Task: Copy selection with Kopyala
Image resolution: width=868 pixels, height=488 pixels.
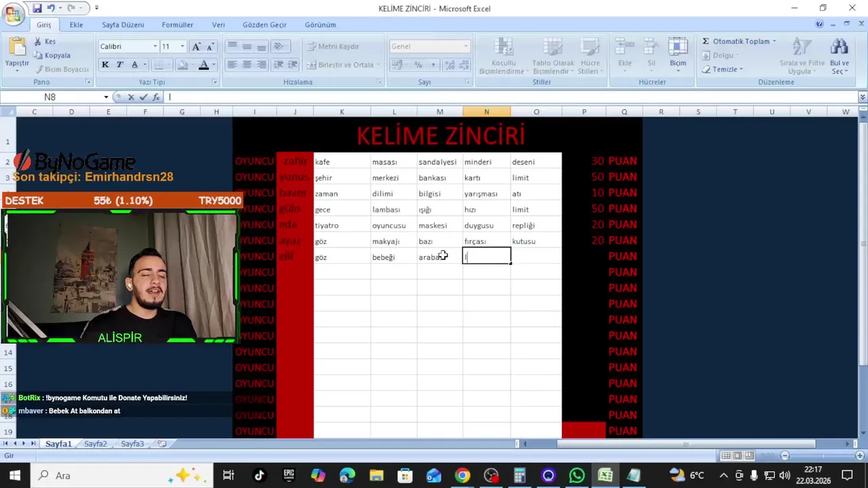Action: click(52, 56)
